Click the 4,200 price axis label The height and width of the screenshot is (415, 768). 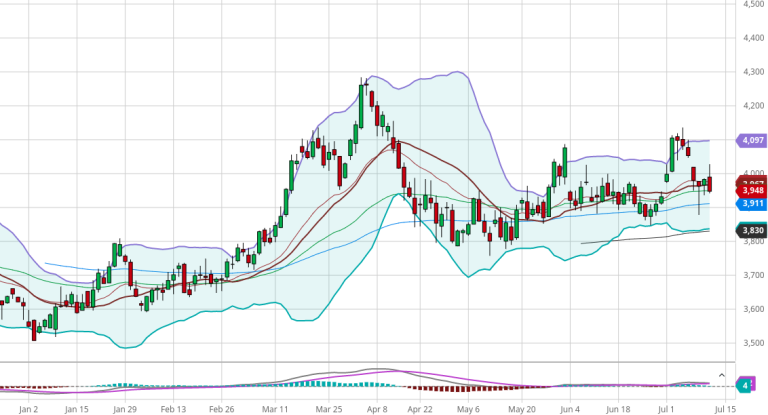[x=753, y=106]
